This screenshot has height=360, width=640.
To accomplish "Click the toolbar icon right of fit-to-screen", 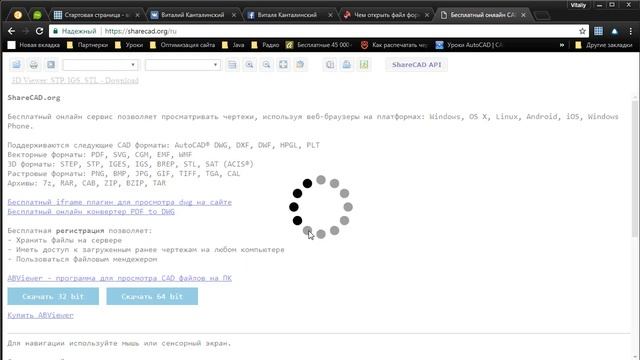I will [300, 64].
